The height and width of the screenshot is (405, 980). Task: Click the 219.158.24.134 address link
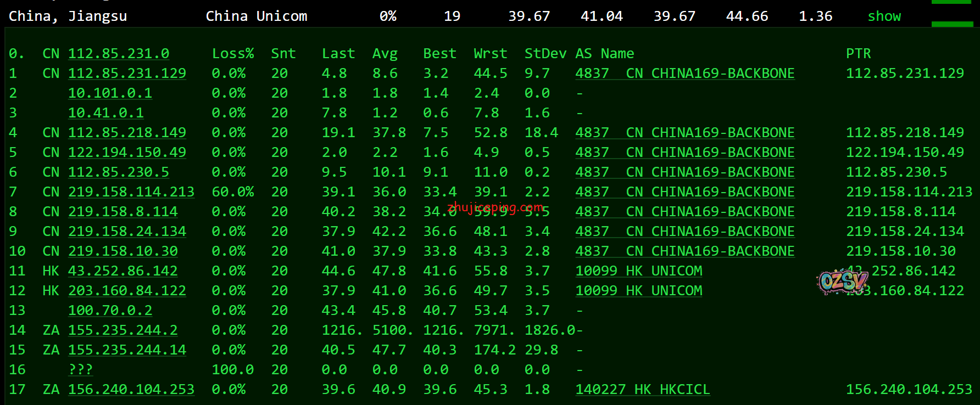(x=127, y=232)
